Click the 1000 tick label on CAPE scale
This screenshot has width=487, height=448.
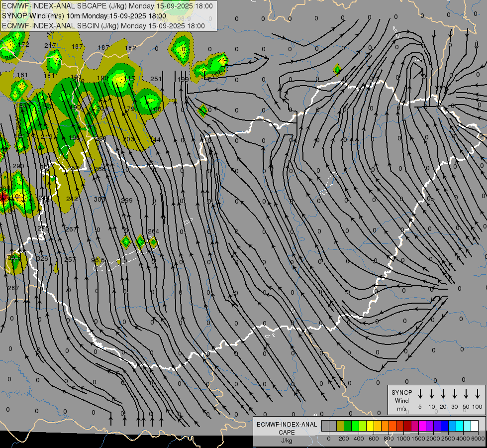click(x=403, y=439)
